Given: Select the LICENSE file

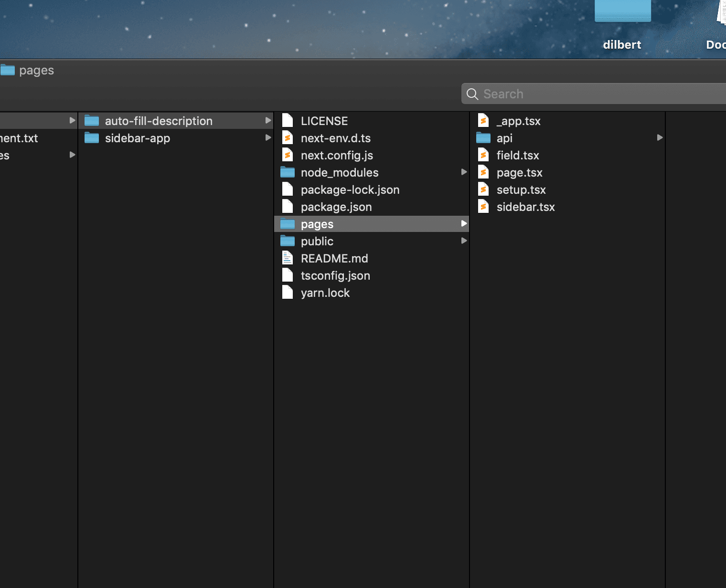Looking at the screenshot, I should (324, 121).
